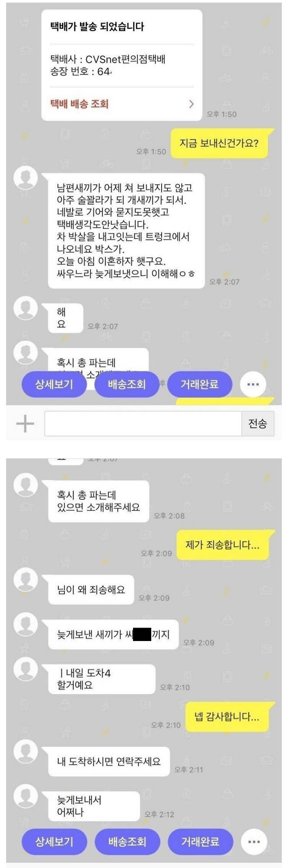
Task: Tap the 택배가 발송 되었습니다 shipment card
Action: tap(122, 65)
